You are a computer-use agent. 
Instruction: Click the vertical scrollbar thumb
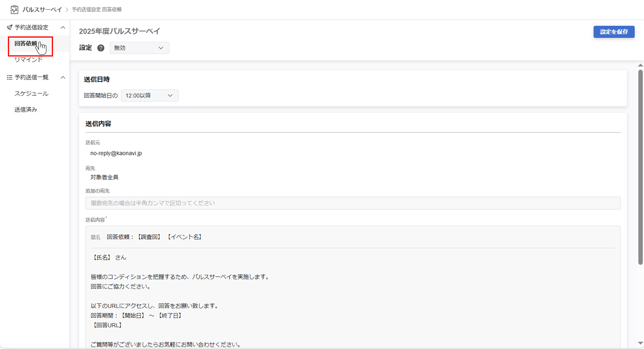point(640,167)
